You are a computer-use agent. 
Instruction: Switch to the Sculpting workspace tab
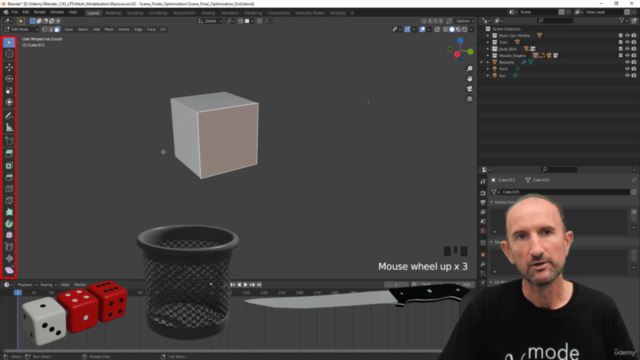tap(135, 13)
